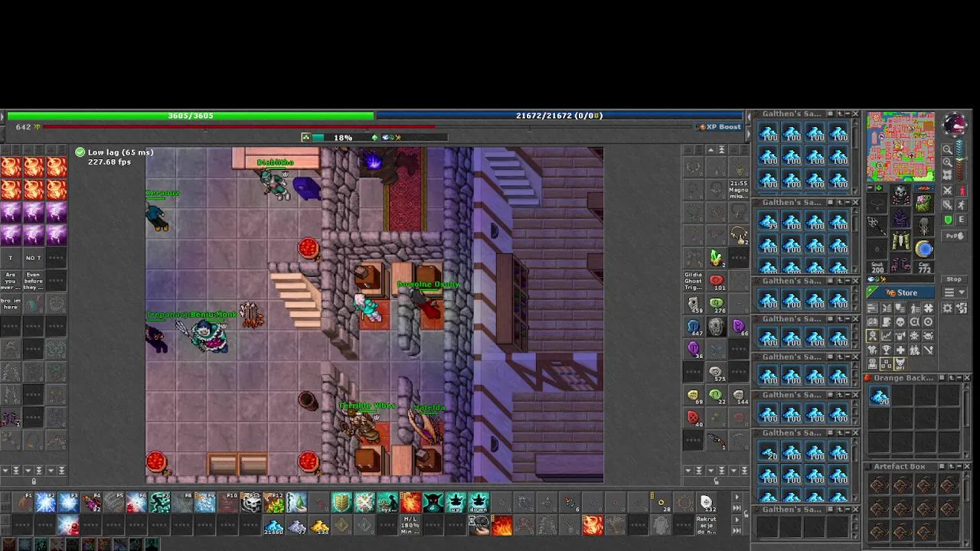Click the Rekrutacja text hotkey button
Viewport: 980px width, 551px height.
coord(706,525)
